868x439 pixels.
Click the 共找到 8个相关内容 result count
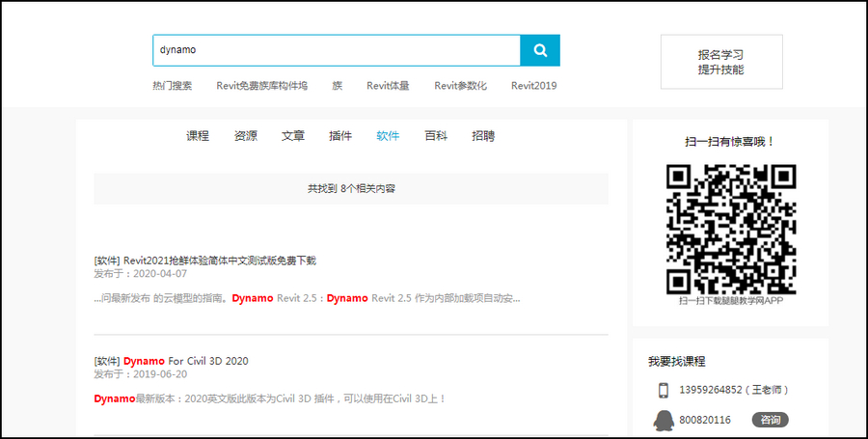click(351, 189)
